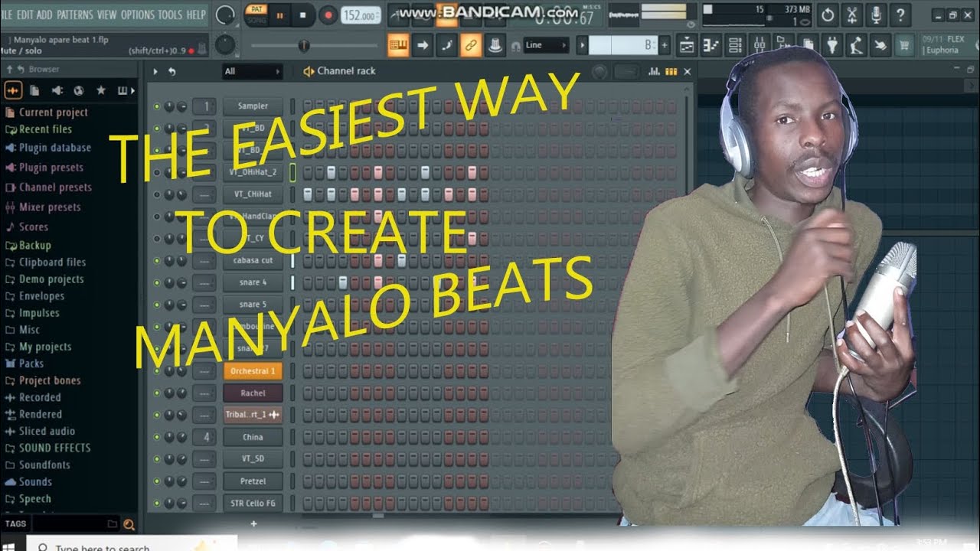980x551 pixels.
Task: Open the EDIT menu
Action: point(25,15)
